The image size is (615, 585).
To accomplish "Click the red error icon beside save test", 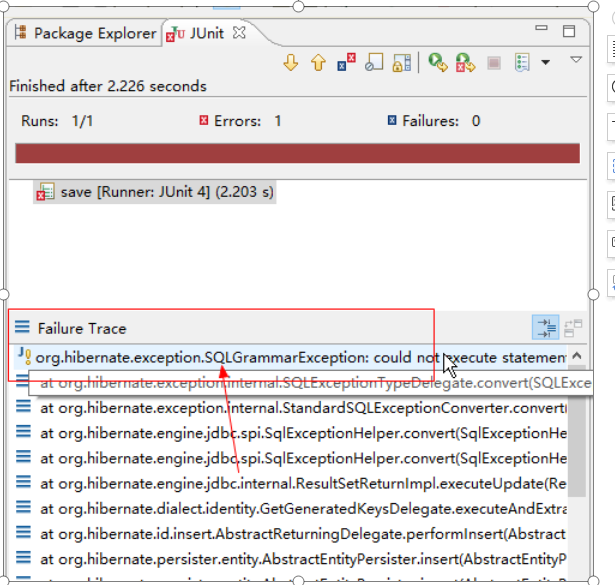I will coord(45,192).
